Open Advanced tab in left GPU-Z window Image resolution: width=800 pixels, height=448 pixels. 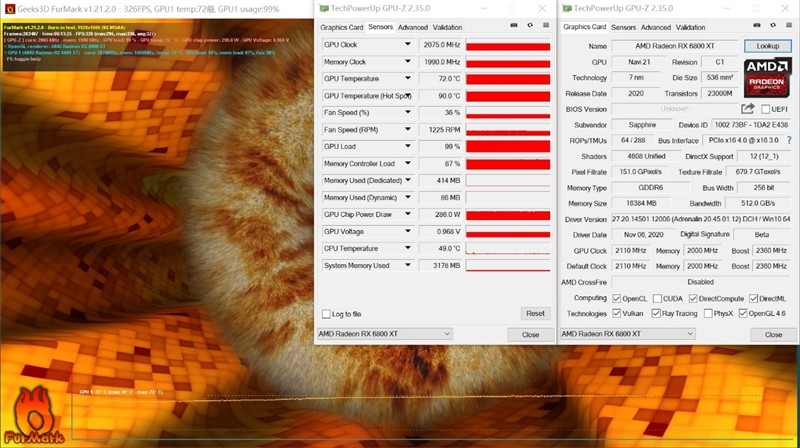(x=413, y=27)
